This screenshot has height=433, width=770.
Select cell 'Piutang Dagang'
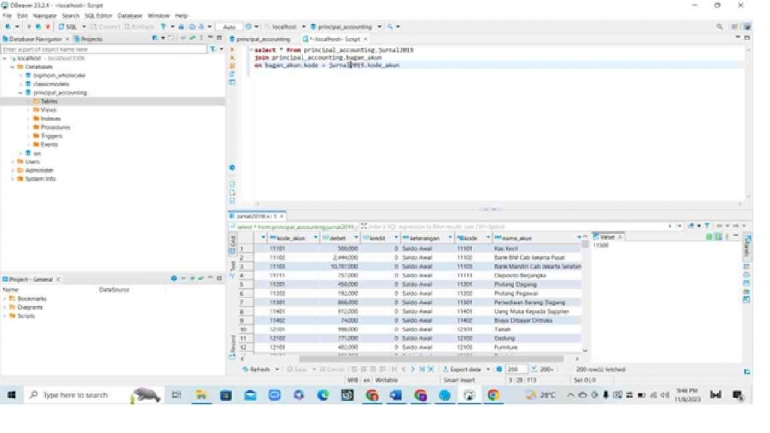pyautogui.click(x=537, y=284)
